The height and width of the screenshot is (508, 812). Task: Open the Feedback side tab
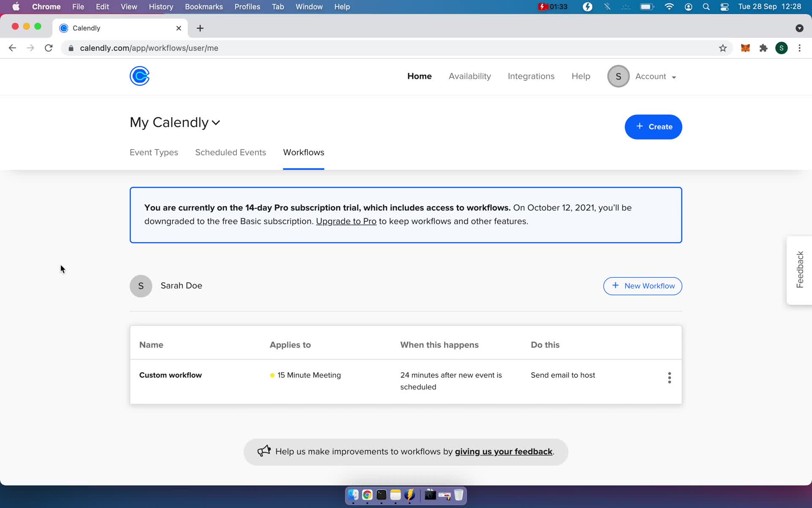tap(799, 270)
